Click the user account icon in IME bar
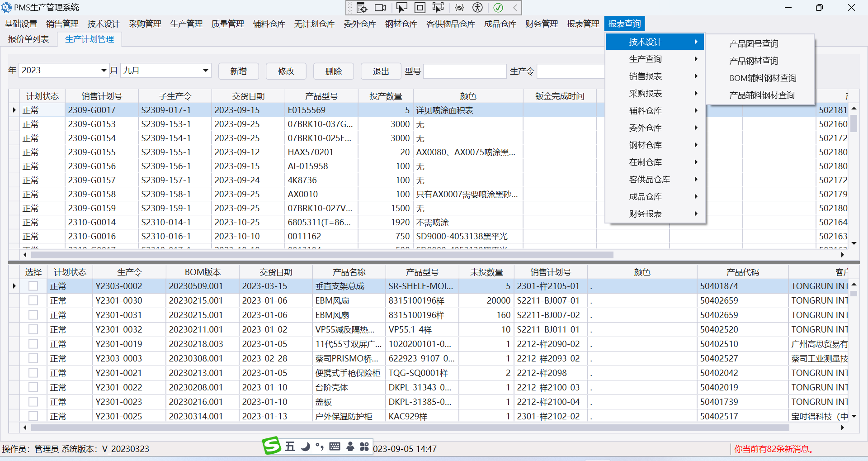Image resolution: width=868 pixels, height=461 pixels. (x=350, y=447)
